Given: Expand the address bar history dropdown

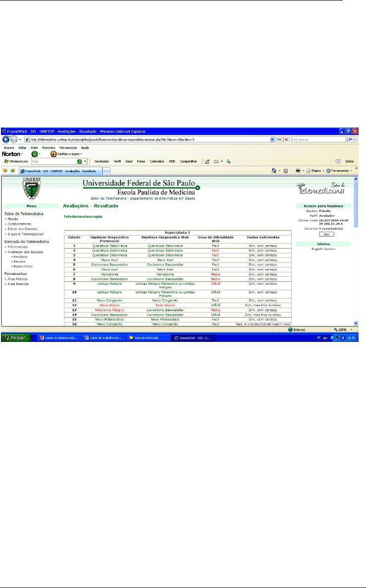Looking at the screenshot, I should click(x=272, y=139).
